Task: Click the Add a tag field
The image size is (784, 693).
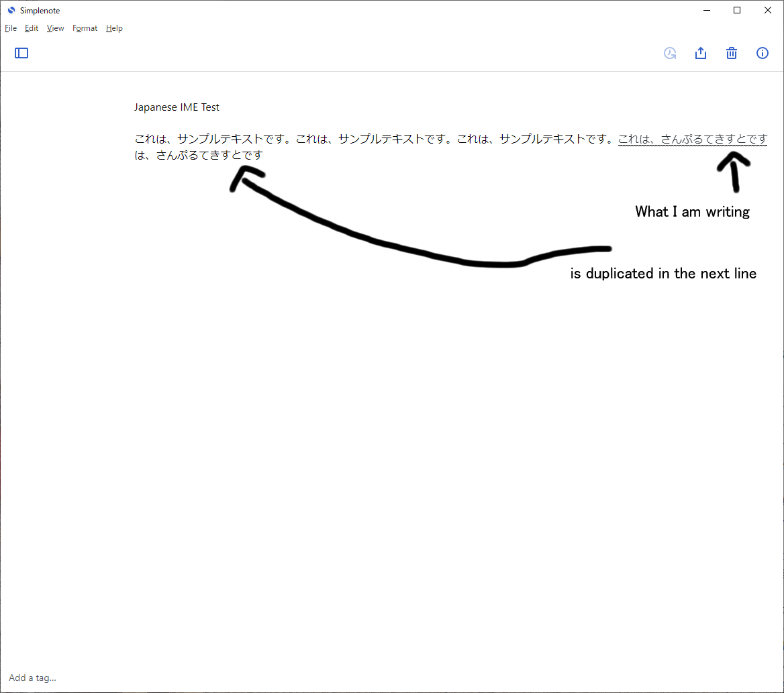Action: click(x=32, y=678)
